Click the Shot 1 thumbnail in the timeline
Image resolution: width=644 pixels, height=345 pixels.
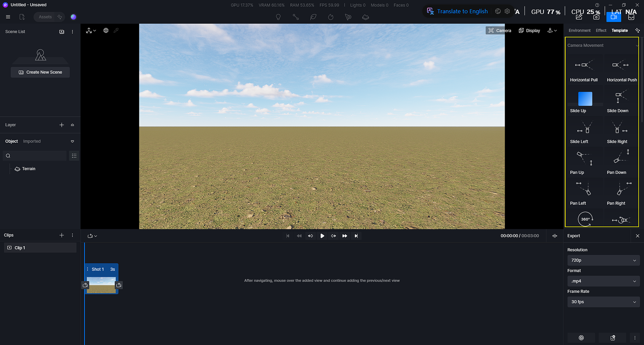[x=102, y=285]
